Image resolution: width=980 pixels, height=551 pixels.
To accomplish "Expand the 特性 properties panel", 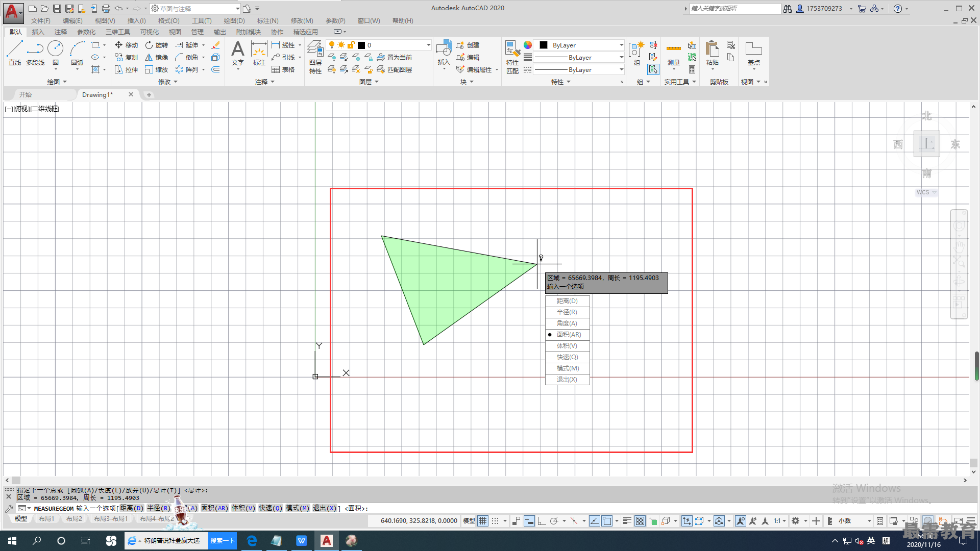I will (x=560, y=82).
